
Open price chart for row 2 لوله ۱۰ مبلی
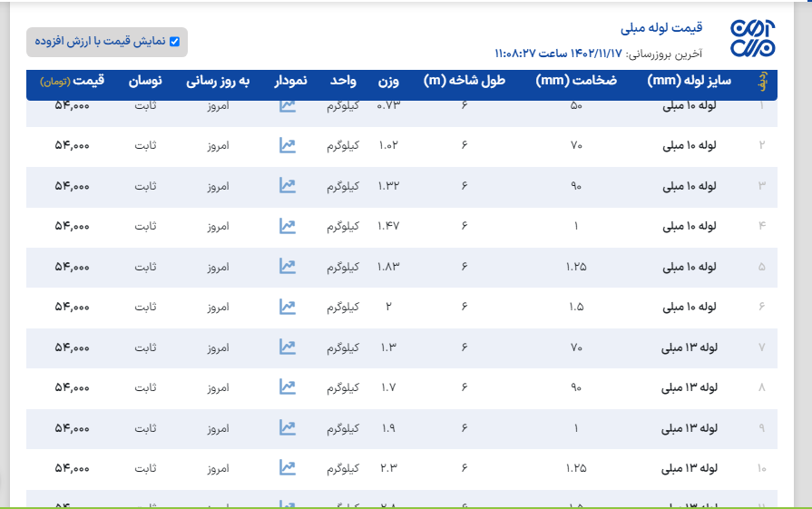click(x=287, y=145)
